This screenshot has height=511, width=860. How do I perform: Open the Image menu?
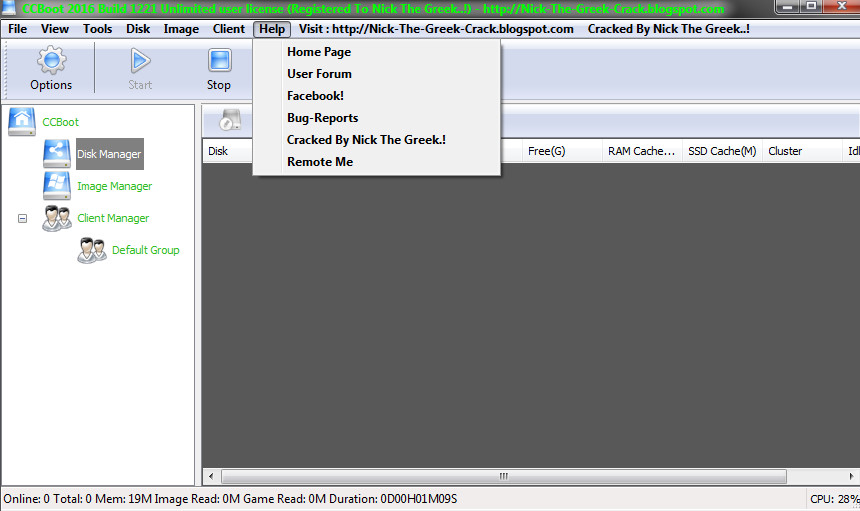[181, 29]
